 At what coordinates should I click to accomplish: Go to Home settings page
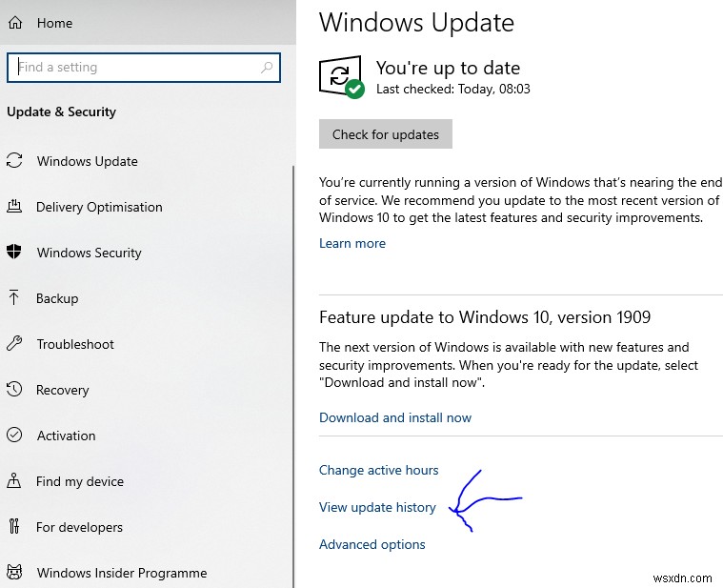coord(55,23)
